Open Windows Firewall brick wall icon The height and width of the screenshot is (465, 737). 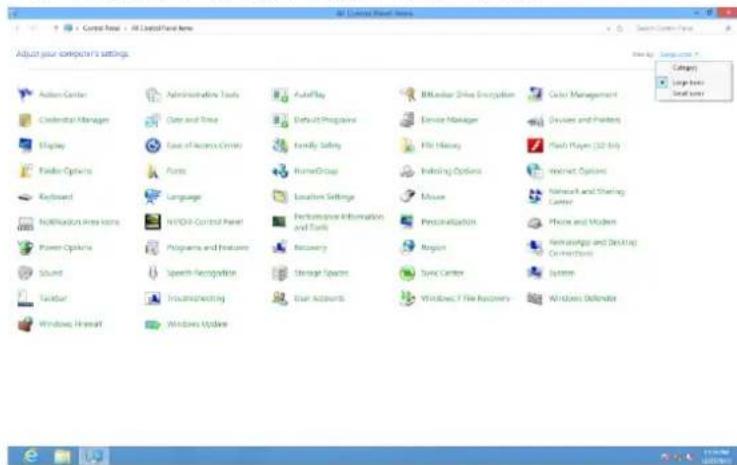click(25, 324)
